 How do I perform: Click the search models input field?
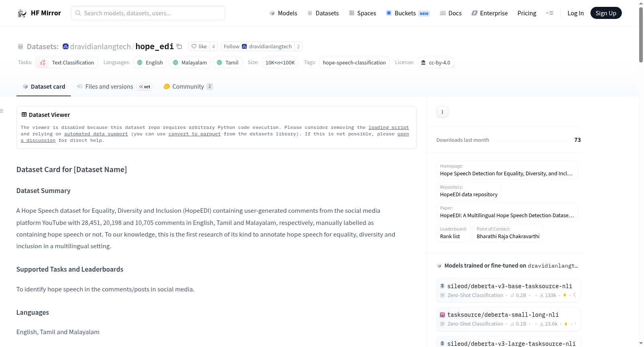coord(148,13)
